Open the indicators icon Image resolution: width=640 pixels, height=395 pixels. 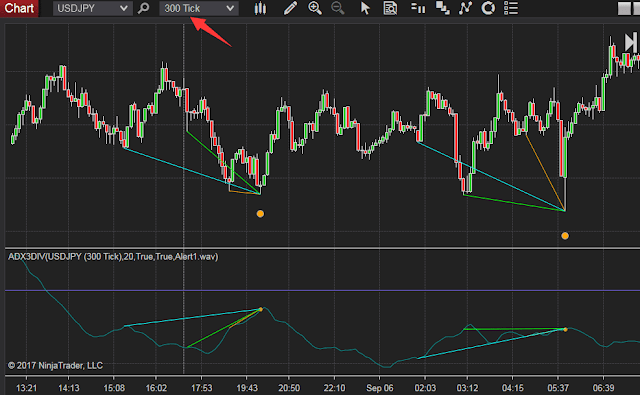[x=465, y=8]
